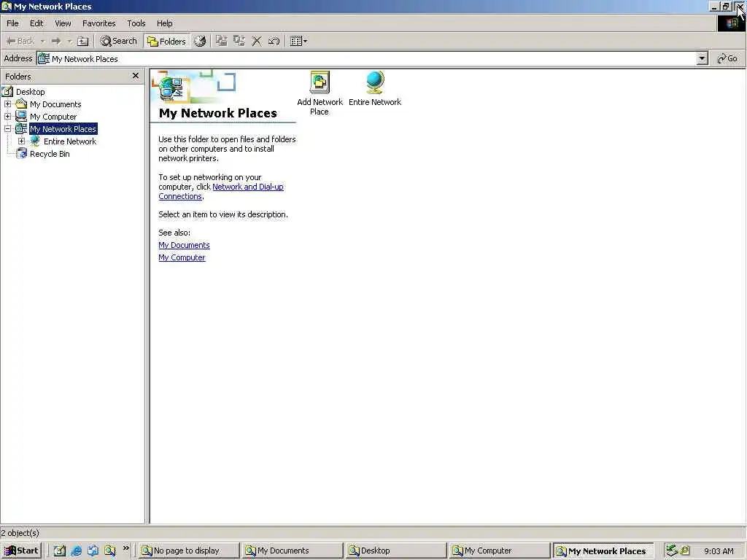
Task: Open the Search pane from toolbar
Action: (x=119, y=42)
